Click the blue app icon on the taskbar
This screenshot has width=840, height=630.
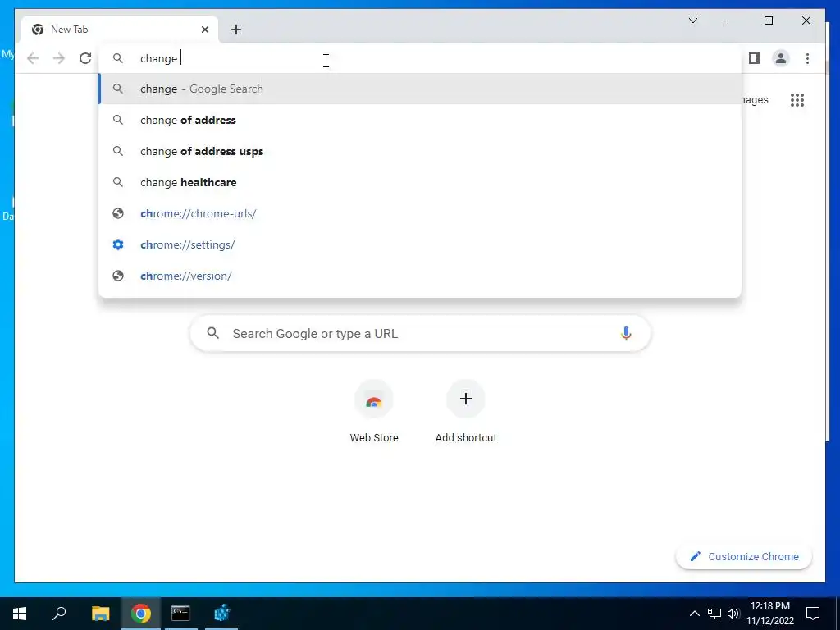pos(221,613)
